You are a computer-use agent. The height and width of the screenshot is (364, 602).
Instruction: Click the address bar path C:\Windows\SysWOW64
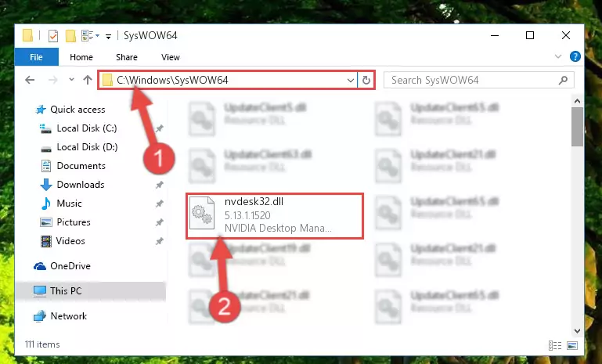pyautogui.click(x=172, y=80)
